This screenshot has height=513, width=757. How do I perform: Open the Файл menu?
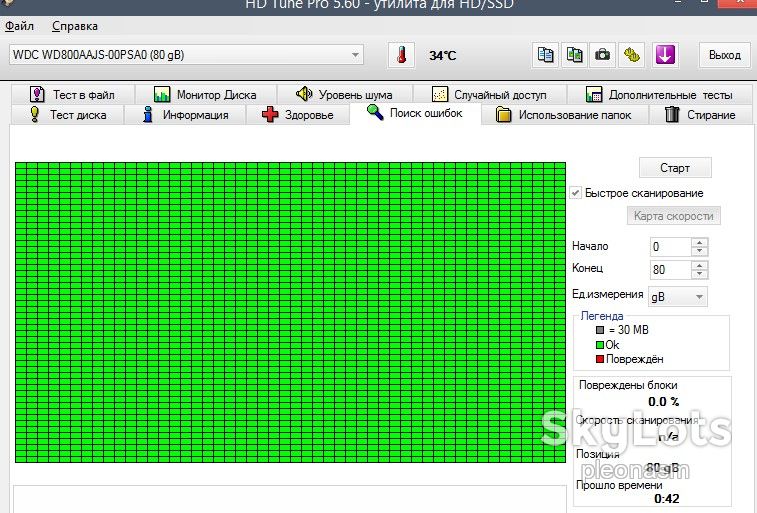click(x=19, y=26)
